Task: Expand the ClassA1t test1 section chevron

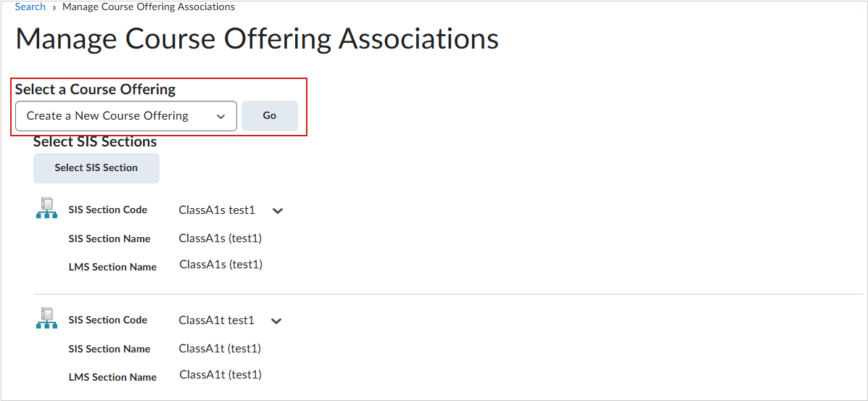Action: [276, 321]
